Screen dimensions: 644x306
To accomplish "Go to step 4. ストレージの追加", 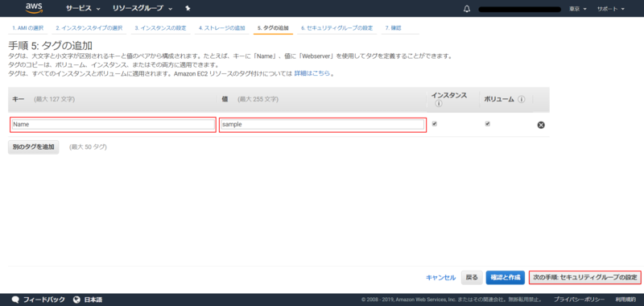I will 222,28.
